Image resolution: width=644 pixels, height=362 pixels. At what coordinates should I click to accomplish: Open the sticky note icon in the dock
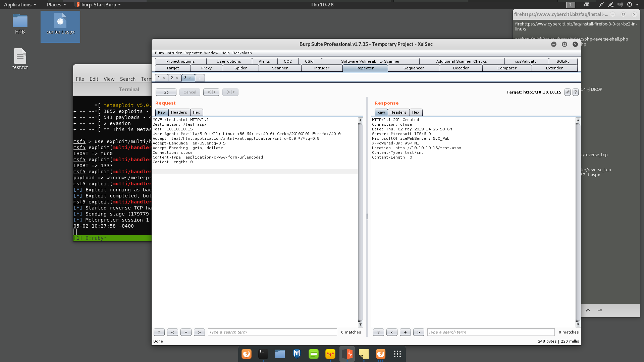[x=364, y=354]
